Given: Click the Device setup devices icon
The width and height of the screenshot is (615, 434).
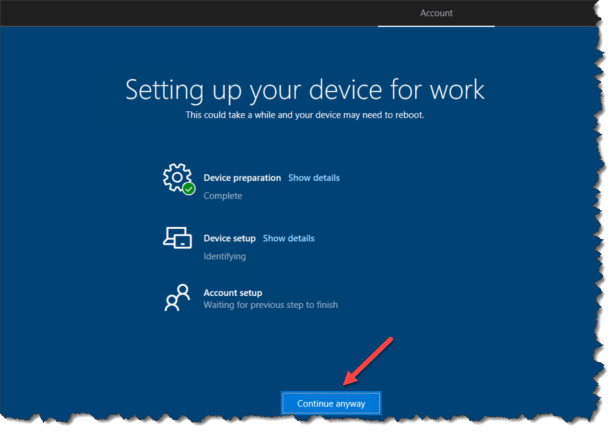Looking at the screenshot, I should pyautogui.click(x=177, y=238).
